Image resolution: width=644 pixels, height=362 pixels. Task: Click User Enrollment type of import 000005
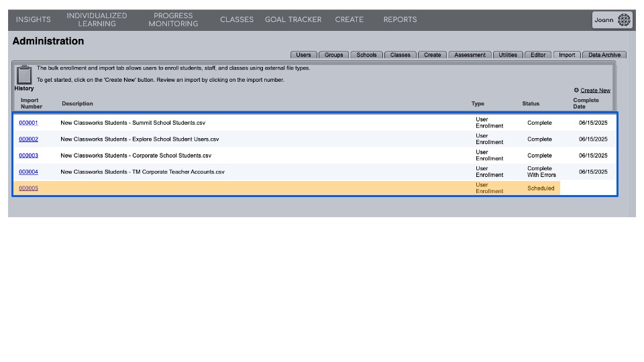coord(489,188)
